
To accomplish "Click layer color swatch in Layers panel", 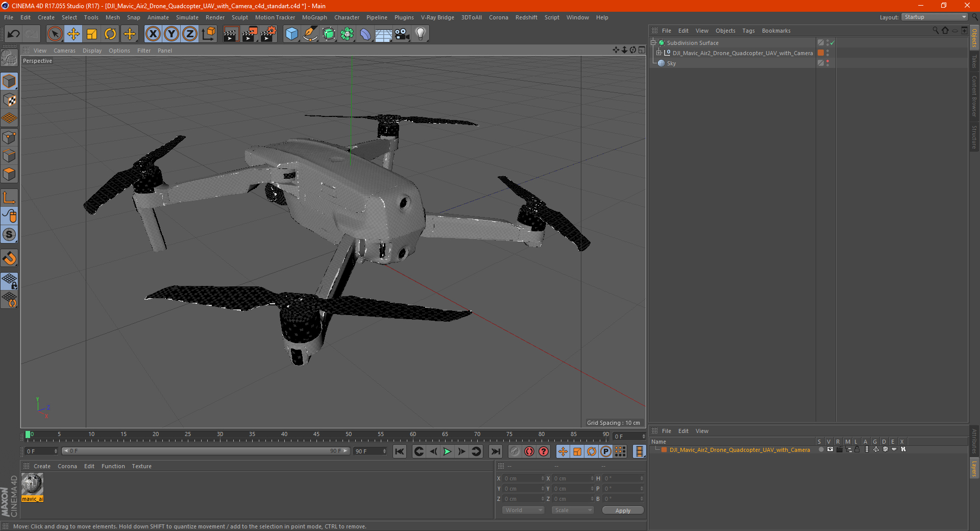I will [x=664, y=450].
